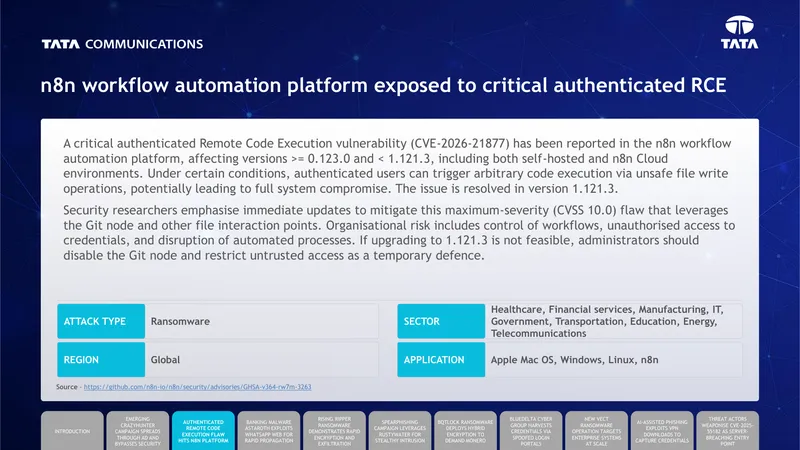Click the Attack Type label cell
The image size is (800, 450).
pos(101,321)
